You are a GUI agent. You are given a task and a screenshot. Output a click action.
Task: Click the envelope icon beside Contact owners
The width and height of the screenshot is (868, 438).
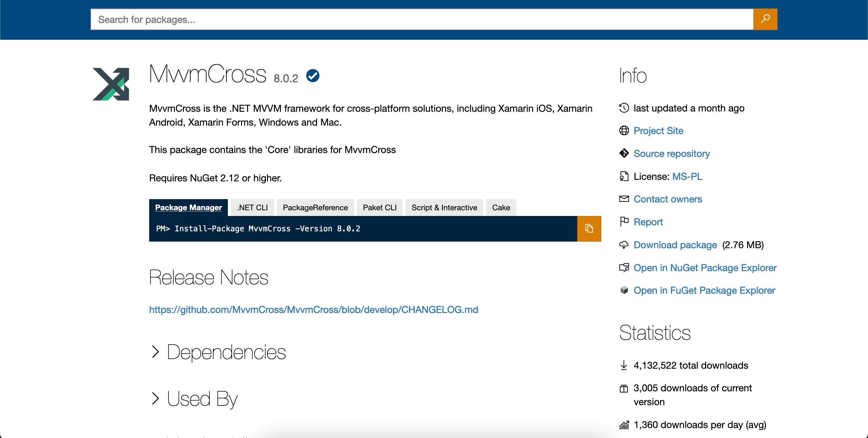click(x=624, y=199)
